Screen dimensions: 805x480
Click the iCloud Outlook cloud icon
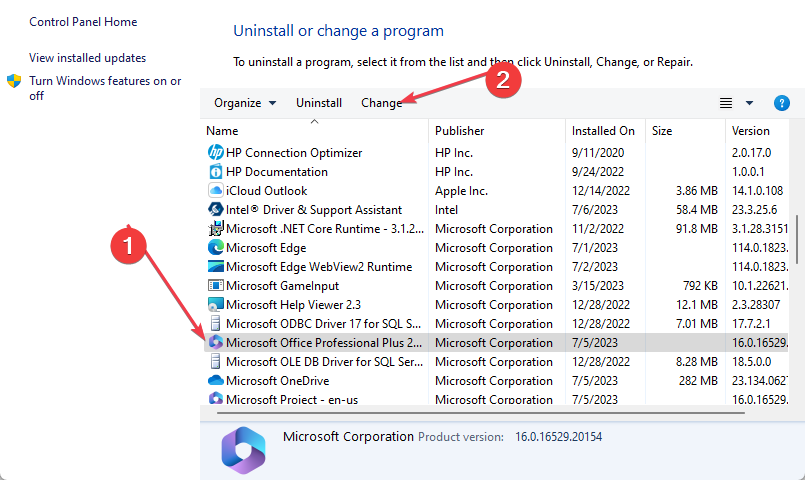point(216,190)
